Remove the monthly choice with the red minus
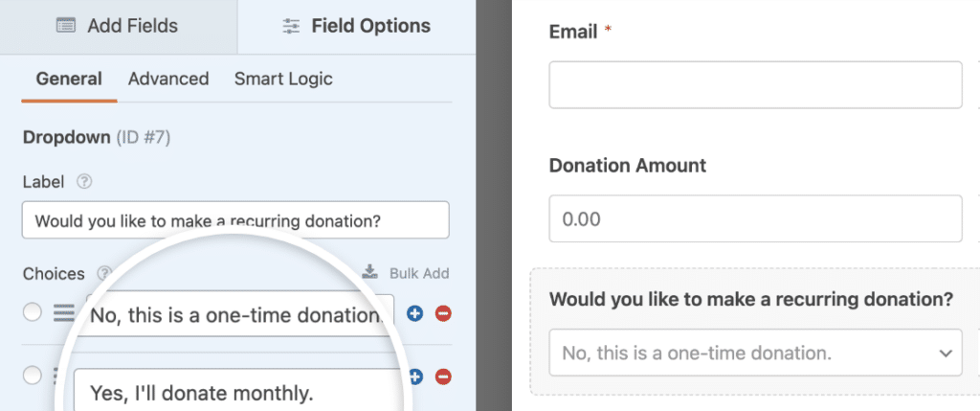 [x=443, y=377]
